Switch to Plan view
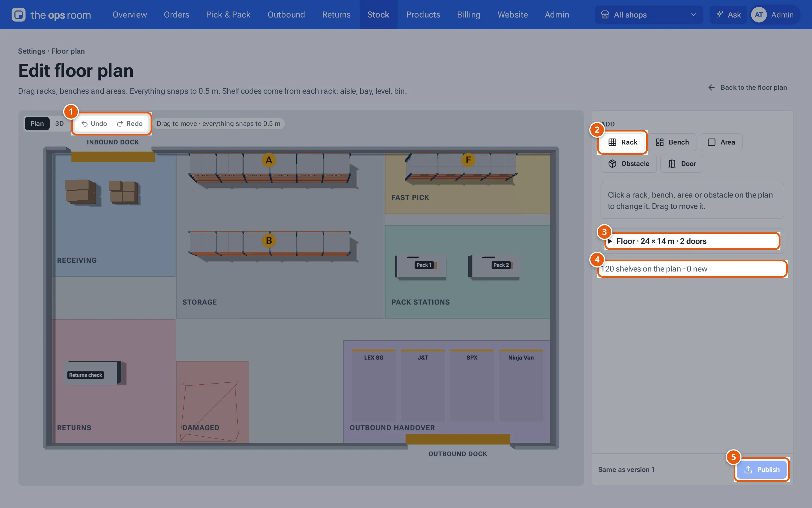Viewport: 812px width, 508px height. pos(37,124)
